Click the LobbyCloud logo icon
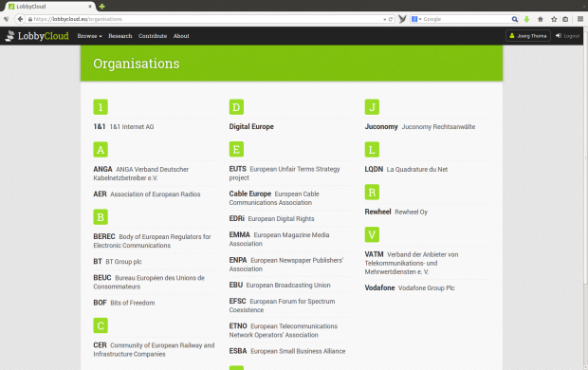Viewport: 588px width, 370px height. [x=9, y=36]
